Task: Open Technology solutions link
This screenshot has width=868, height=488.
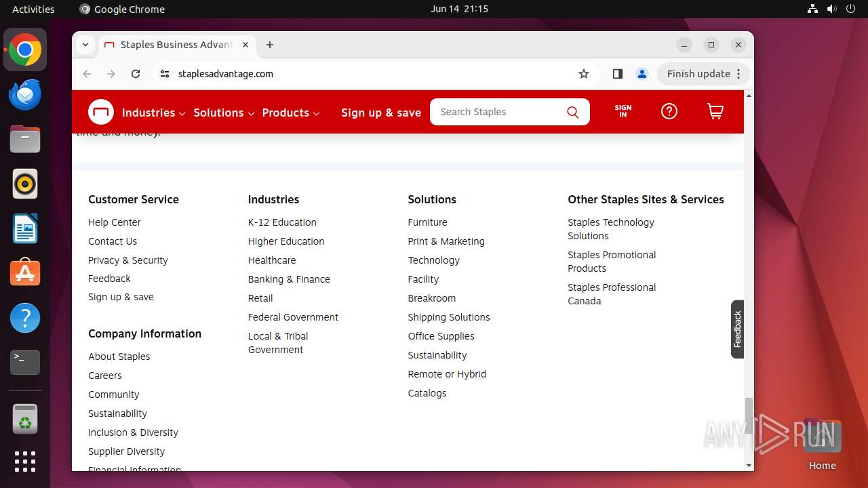Action: click(434, 260)
